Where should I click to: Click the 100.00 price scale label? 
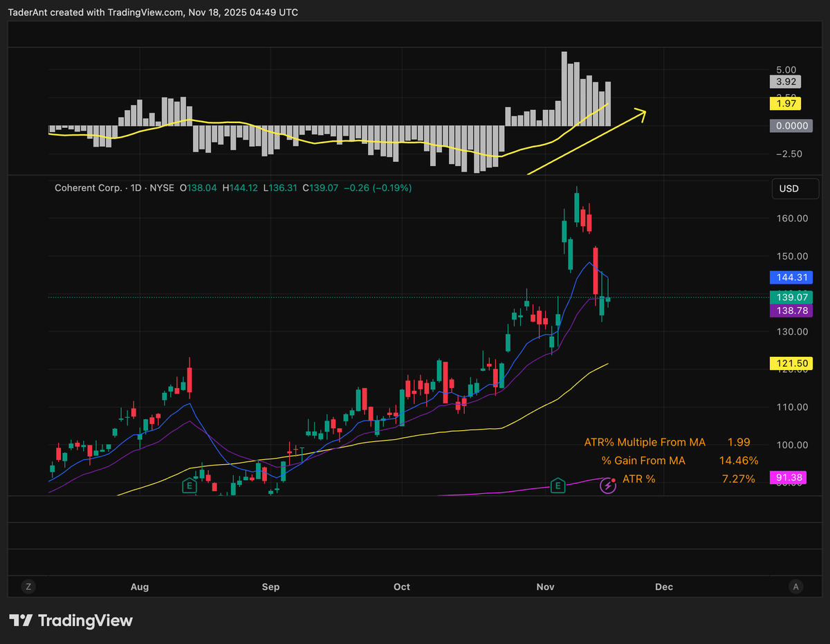pos(792,445)
